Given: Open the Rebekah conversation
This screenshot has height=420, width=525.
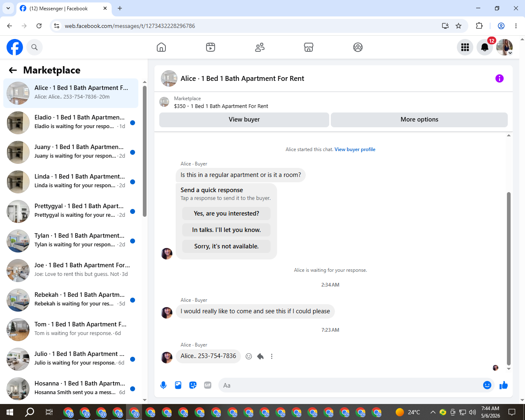Looking at the screenshot, I should click(x=71, y=300).
